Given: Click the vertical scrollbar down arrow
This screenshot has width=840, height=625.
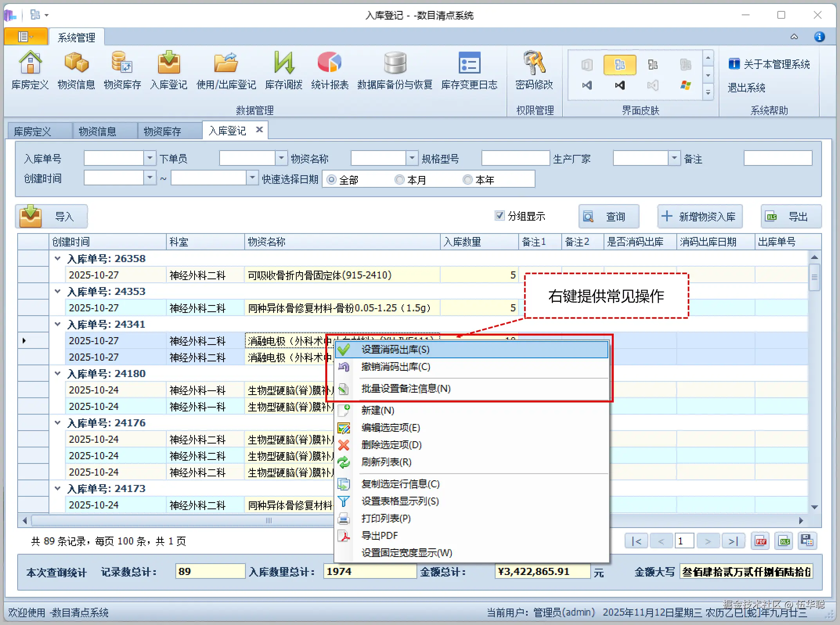Looking at the screenshot, I should click(x=815, y=507).
